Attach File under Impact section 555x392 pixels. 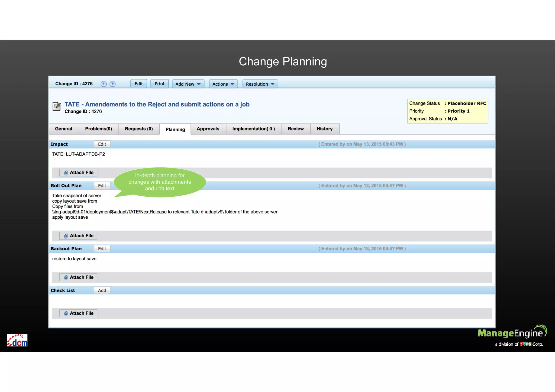pos(78,173)
